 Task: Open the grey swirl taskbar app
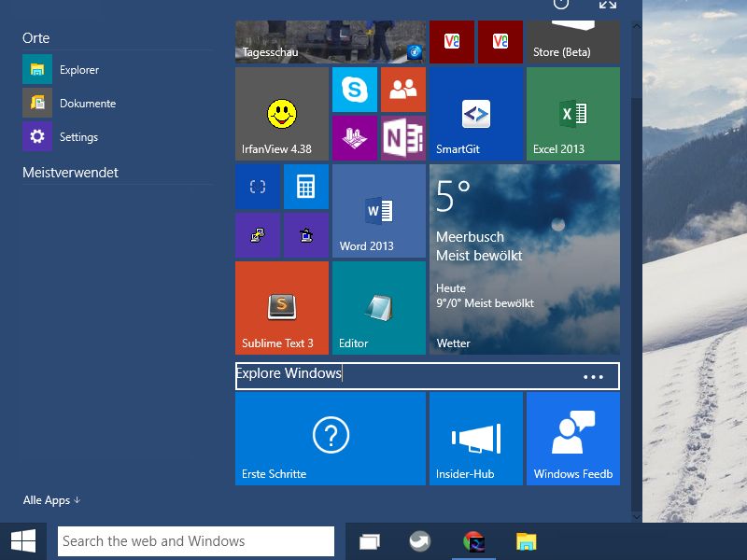pyautogui.click(x=419, y=541)
